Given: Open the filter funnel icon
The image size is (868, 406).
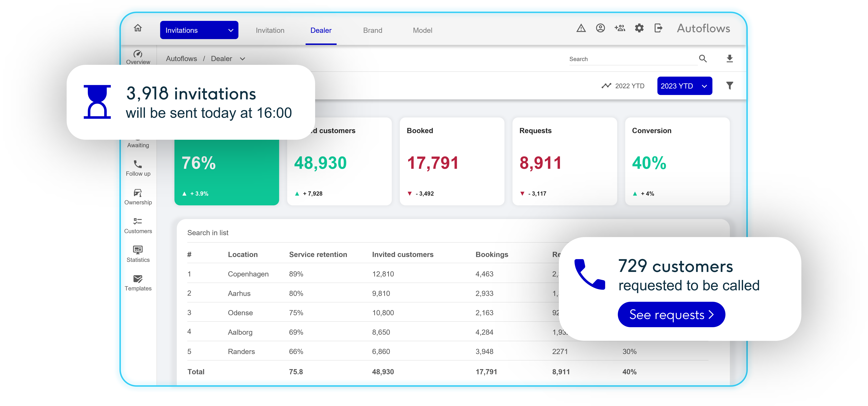Looking at the screenshot, I should tap(730, 86).
